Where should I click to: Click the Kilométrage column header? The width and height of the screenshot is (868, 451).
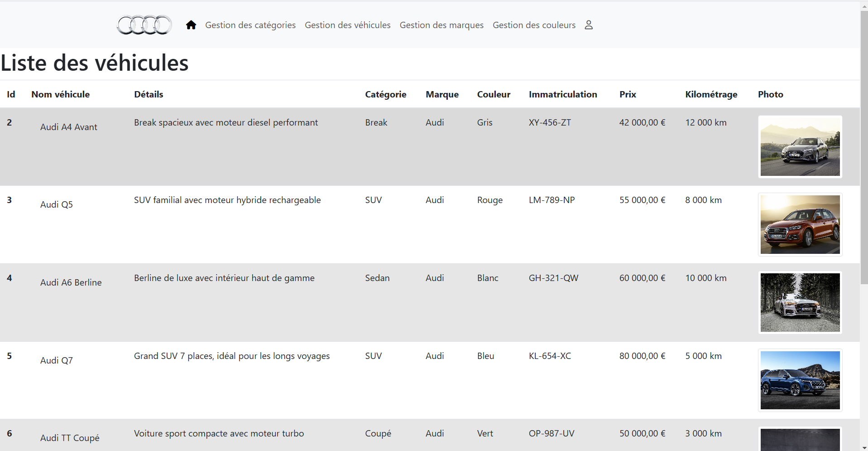click(711, 94)
